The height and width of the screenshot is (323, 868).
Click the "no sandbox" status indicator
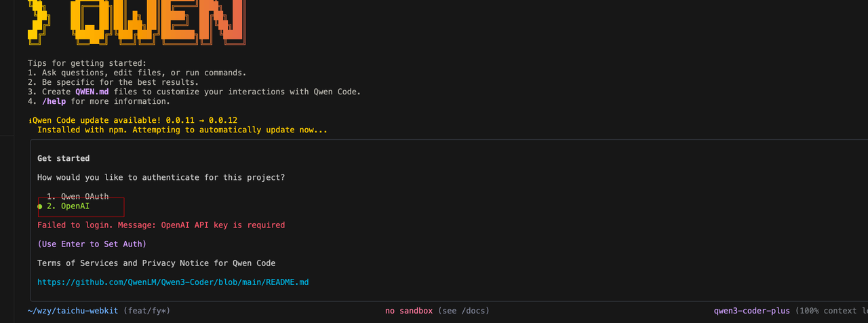[x=409, y=311]
